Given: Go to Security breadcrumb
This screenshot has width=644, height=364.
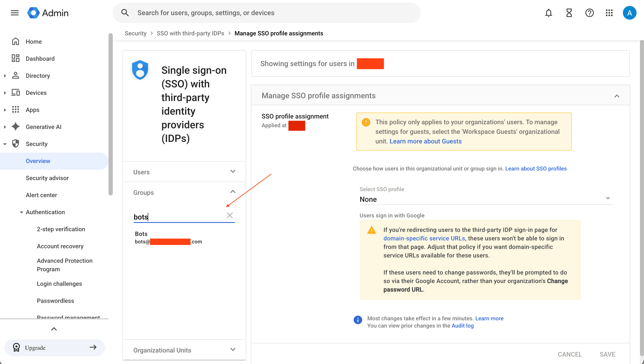Looking at the screenshot, I should pos(135,33).
